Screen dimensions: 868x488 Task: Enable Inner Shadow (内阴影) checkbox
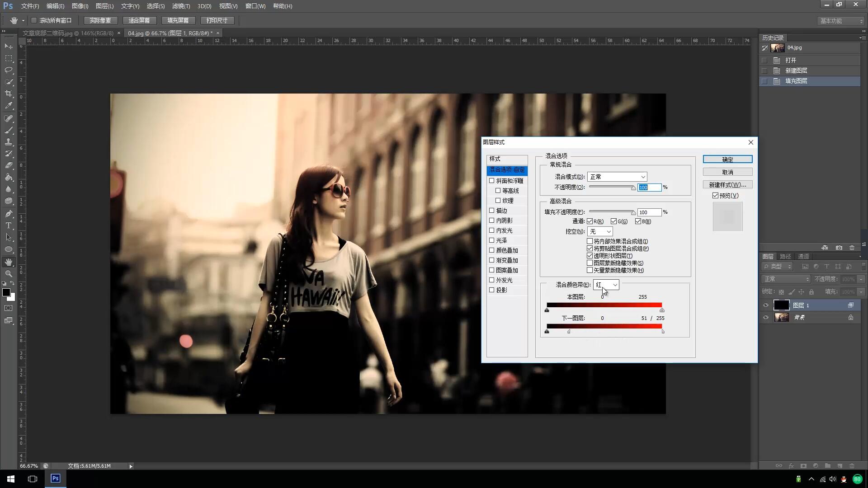click(x=491, y=221)
